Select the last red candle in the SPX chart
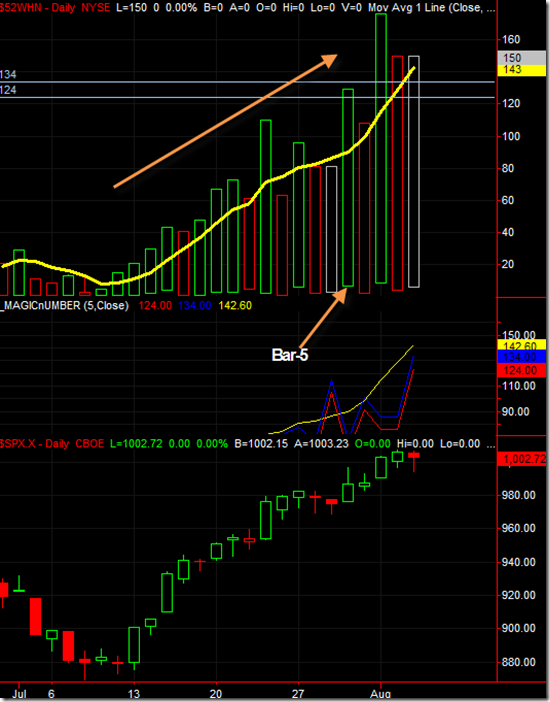550x702 pixels. (x=414, y=462)
